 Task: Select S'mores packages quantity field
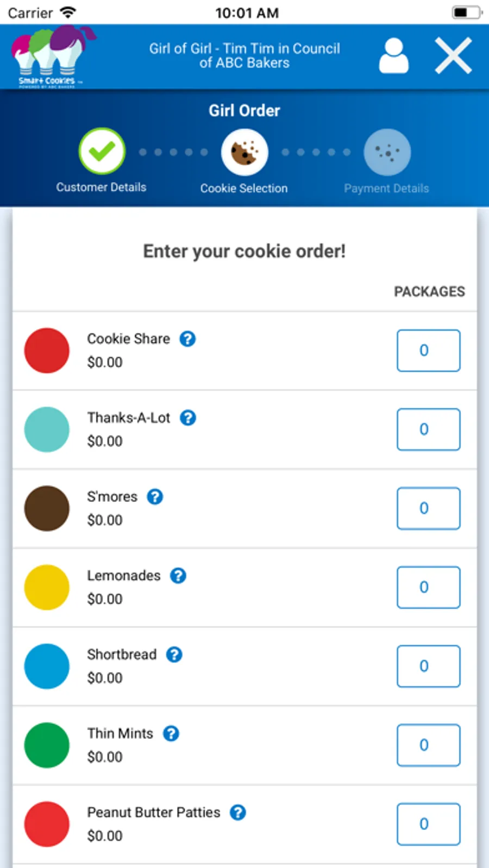click(428, 508)
